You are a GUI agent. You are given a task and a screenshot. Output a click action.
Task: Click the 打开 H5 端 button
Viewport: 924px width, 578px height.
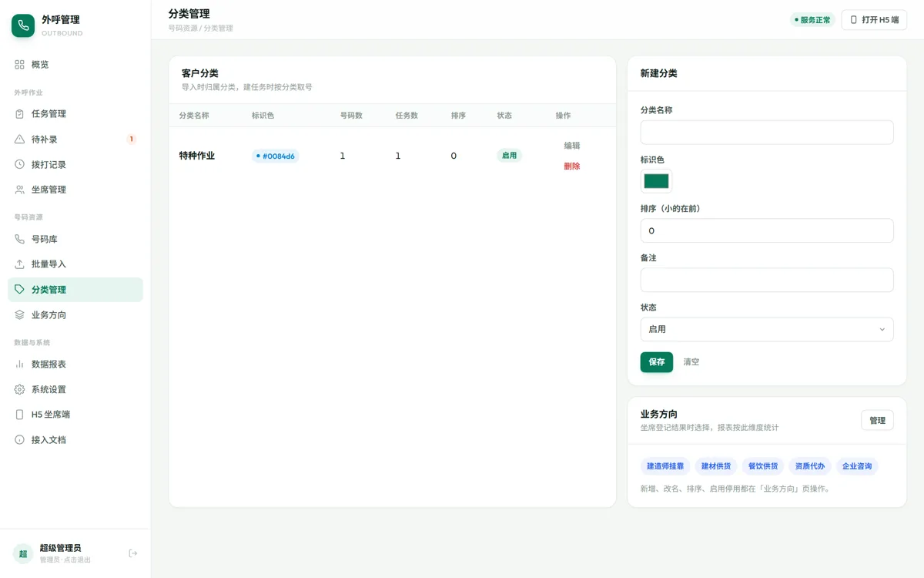click(x=874, y=20)
